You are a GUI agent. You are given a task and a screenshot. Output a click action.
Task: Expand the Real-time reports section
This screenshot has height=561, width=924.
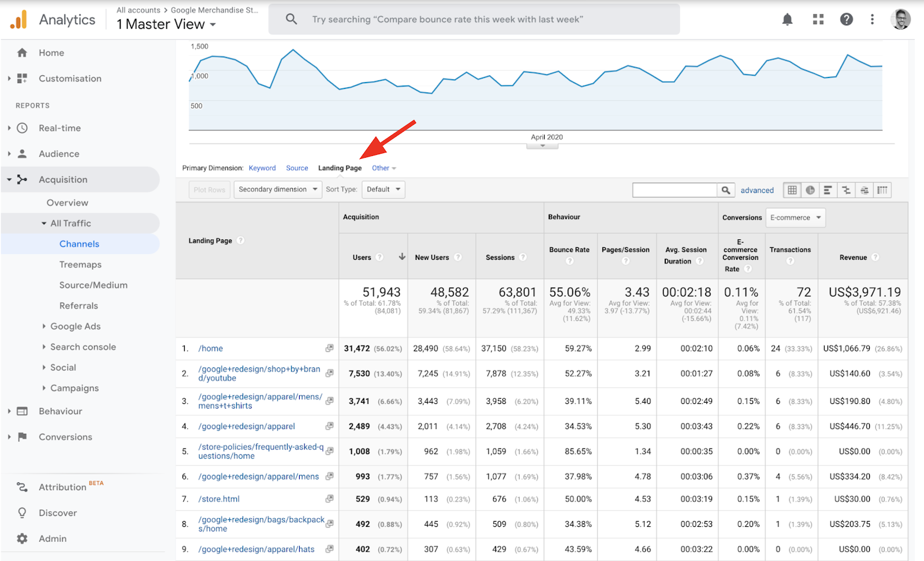pyautogui.click(x=9, y=128)
